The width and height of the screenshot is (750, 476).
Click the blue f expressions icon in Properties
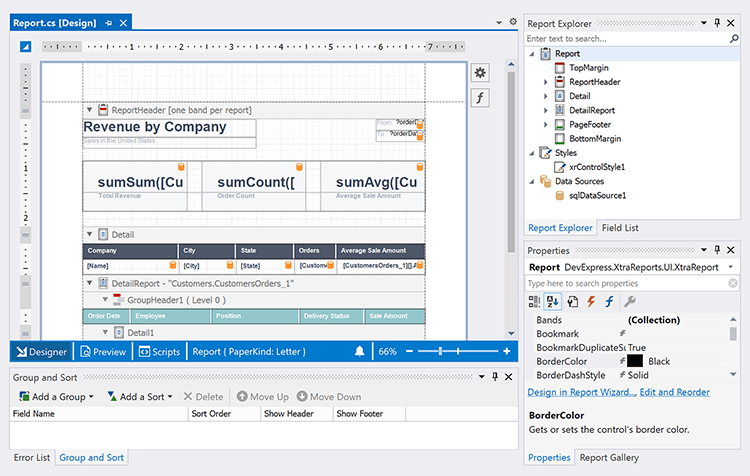click(x=608, y=301)
